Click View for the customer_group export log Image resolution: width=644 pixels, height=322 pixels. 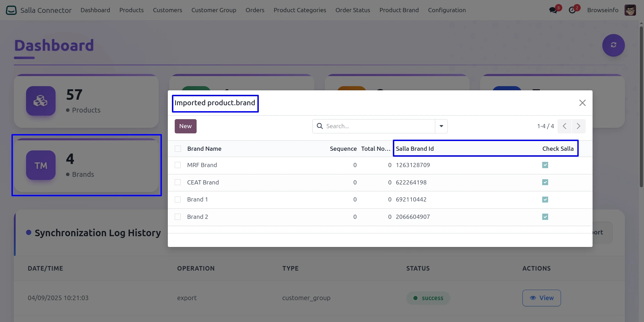coord(541,298)
